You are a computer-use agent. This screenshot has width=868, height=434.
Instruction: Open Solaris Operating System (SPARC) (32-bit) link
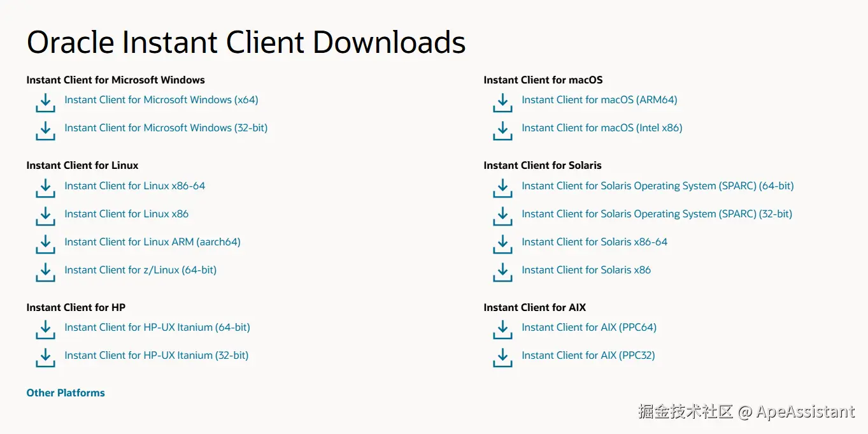(x=657, y=214)
